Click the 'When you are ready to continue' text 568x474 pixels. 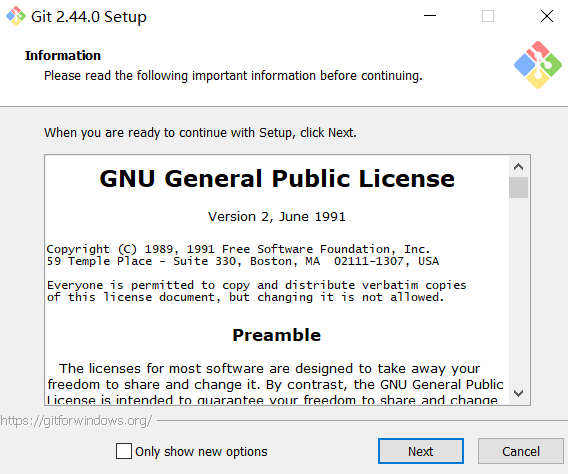(200, 133)
